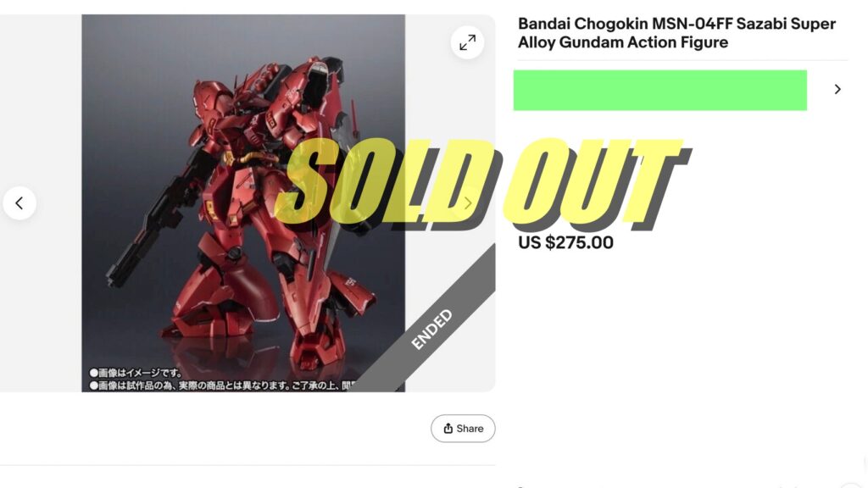Advance to the next gallery image
Screen dimensions: 868x488
(x=467, y=203)
